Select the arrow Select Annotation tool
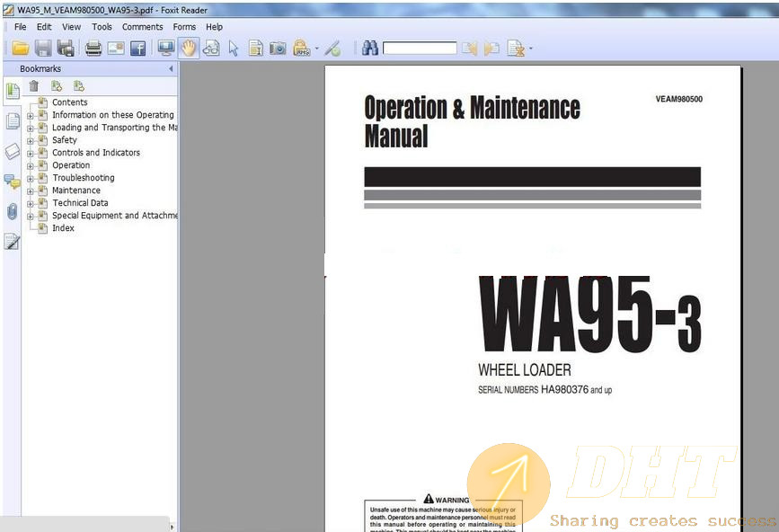 pos(234,49)
